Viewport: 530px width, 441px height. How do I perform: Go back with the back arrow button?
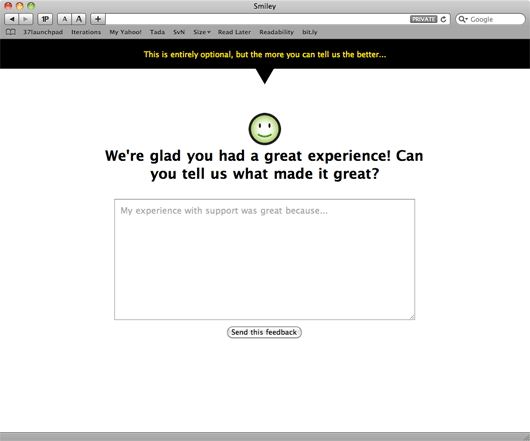11,19
